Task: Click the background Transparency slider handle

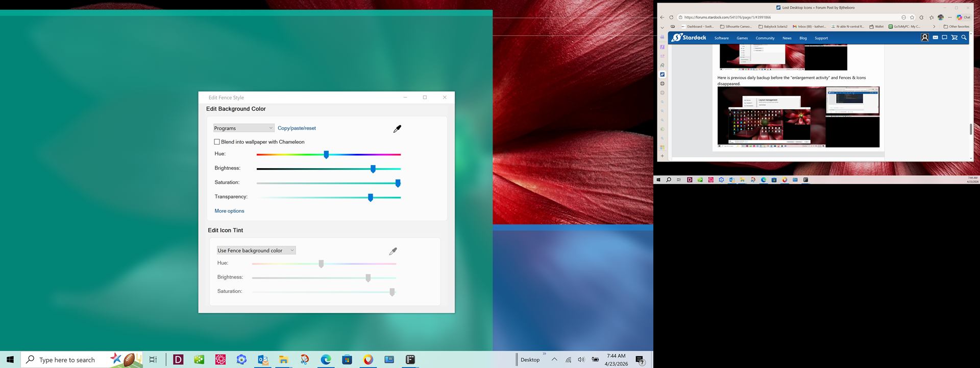Action: (x=371, y=197)
